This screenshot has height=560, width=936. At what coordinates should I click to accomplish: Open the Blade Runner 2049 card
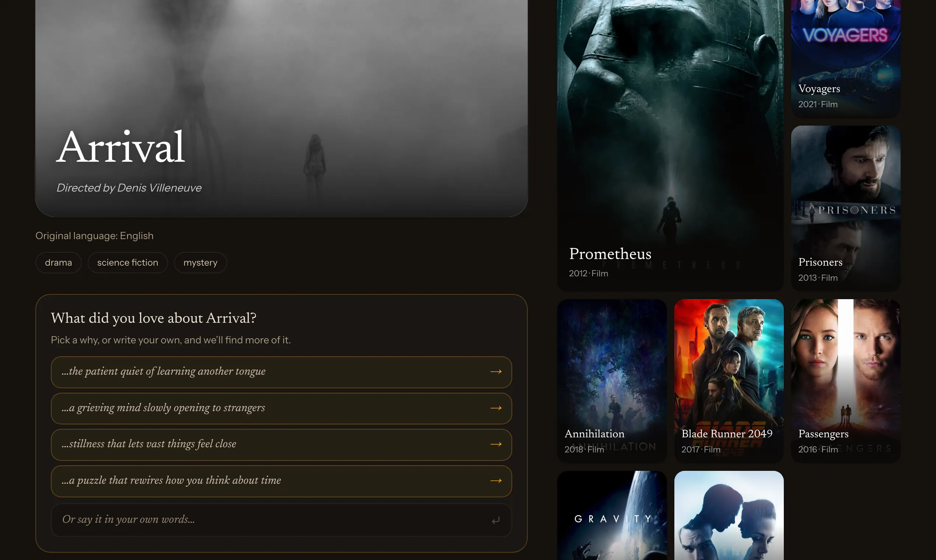(729, 381)
